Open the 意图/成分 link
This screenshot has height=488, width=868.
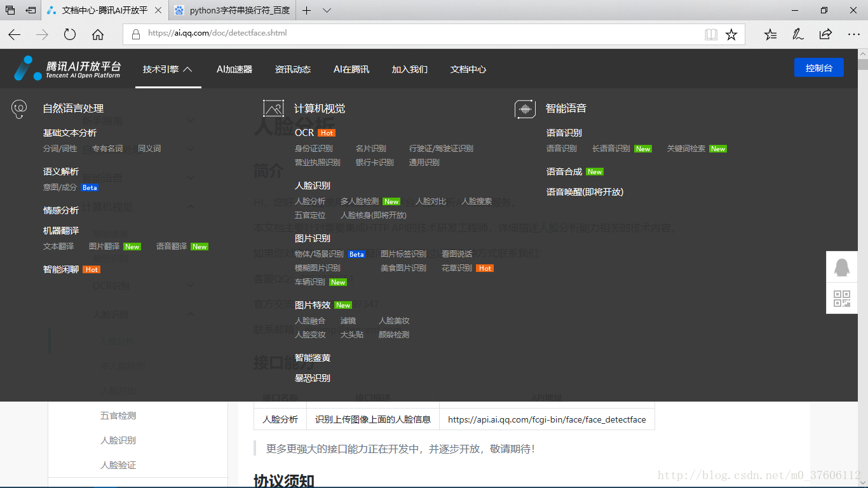pyautogui.click(x=60, y=187)
